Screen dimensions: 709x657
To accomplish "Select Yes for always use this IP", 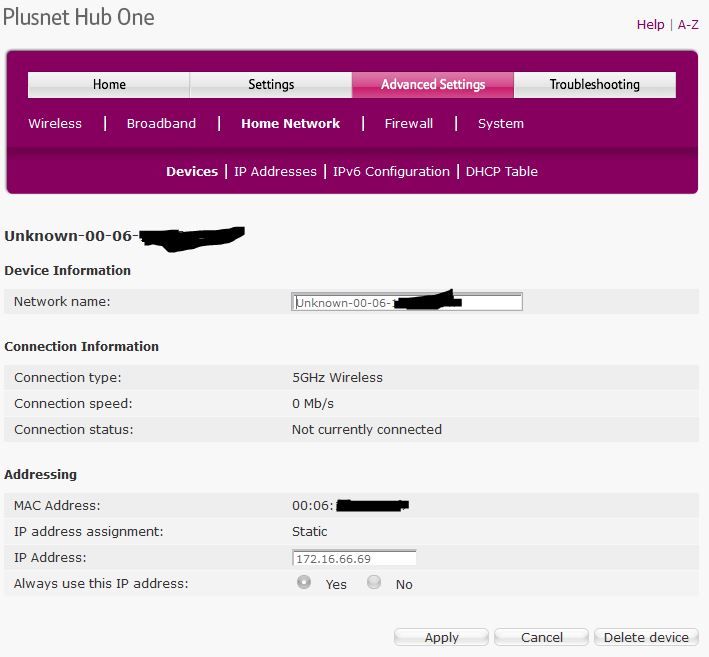I will (304, 582).
